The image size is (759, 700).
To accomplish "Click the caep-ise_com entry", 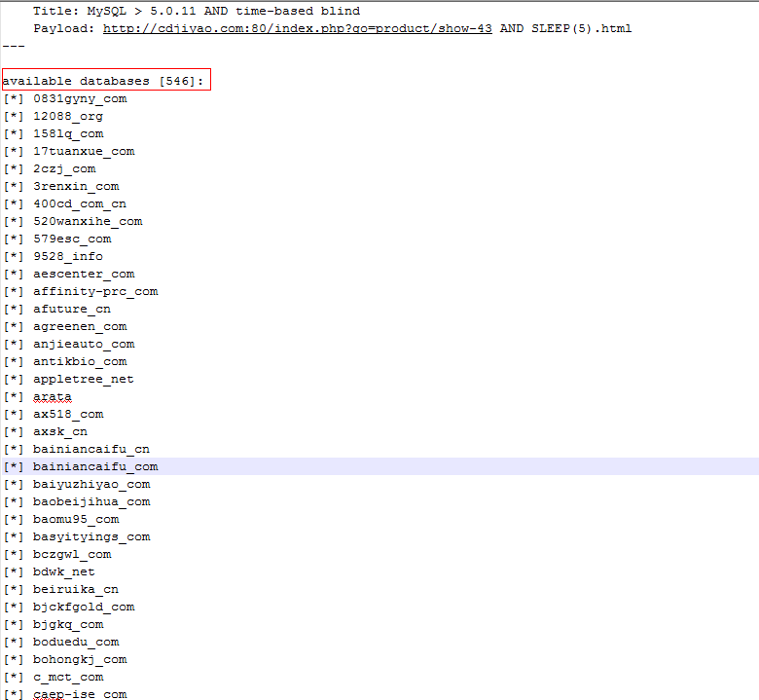I will coord(80,694).
